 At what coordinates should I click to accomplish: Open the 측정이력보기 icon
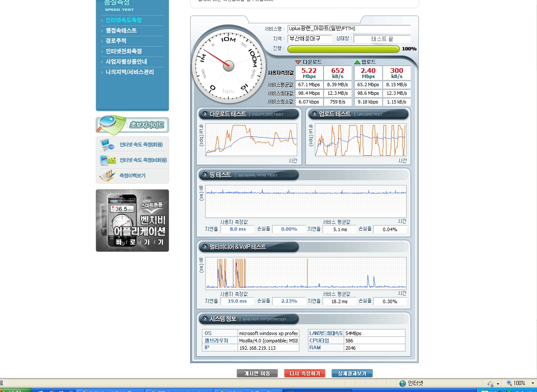coord(107,176)
